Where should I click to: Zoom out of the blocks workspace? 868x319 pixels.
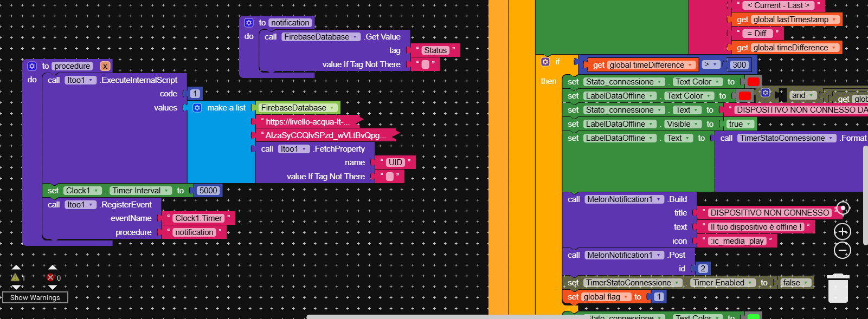pos(842,250)
